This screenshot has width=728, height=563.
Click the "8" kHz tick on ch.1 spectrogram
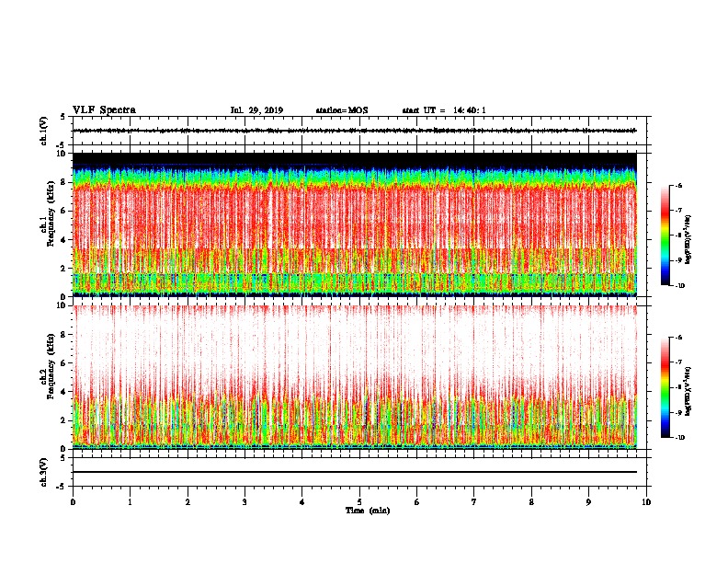pos(64,182)
